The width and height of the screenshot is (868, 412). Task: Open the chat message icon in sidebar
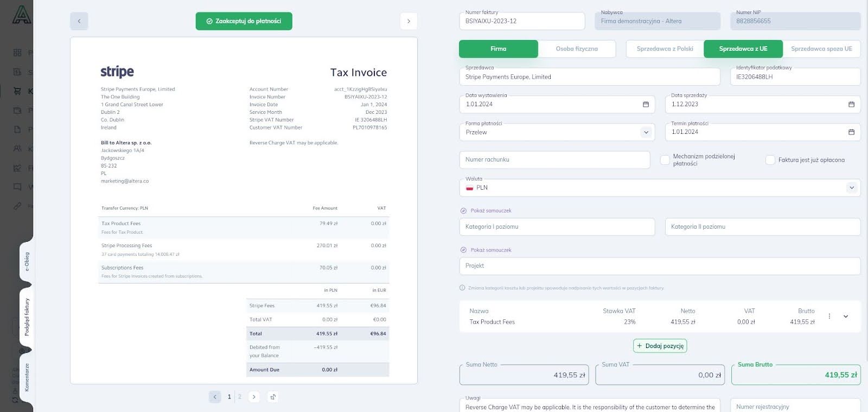[17, 187]
